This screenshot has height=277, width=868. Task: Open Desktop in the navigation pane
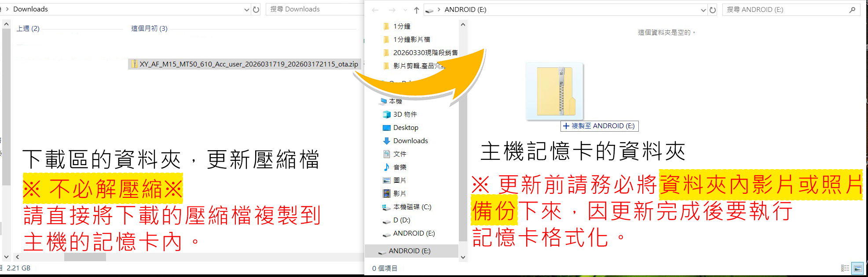(x=405, y=128)
